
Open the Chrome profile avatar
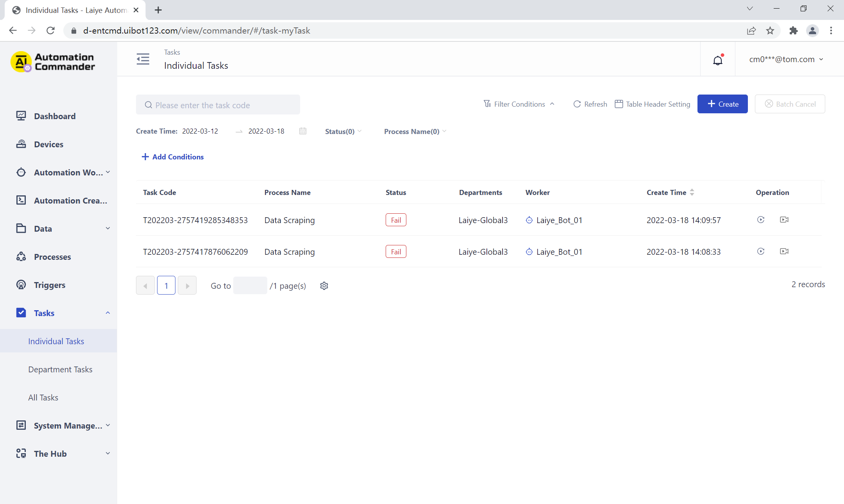(x=812, y=30)
